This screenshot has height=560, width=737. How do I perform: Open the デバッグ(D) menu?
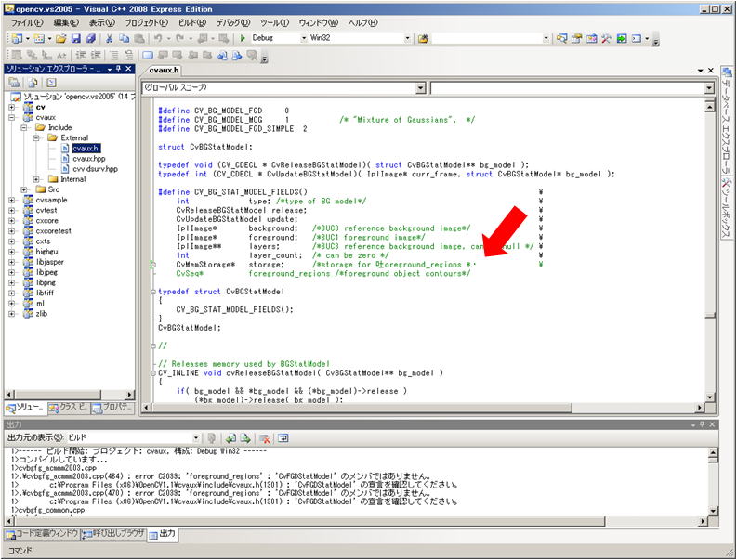point(232,22)
